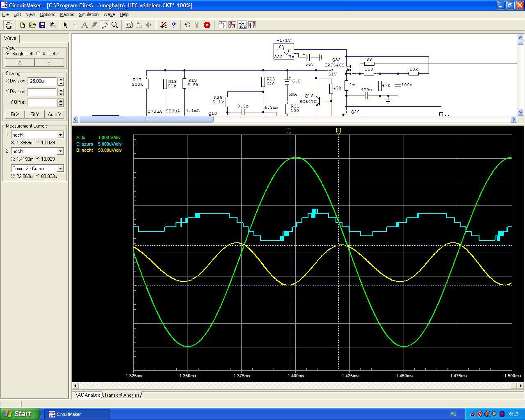Click the Analyses setup icon
Viewport: 525px width, 420px height.
pos(164,25)
